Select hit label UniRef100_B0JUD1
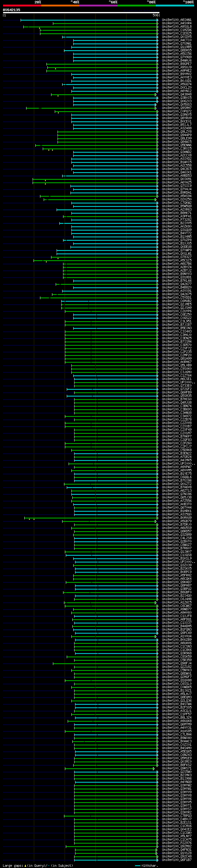197x868 pixels. click(x=176, y=81)
